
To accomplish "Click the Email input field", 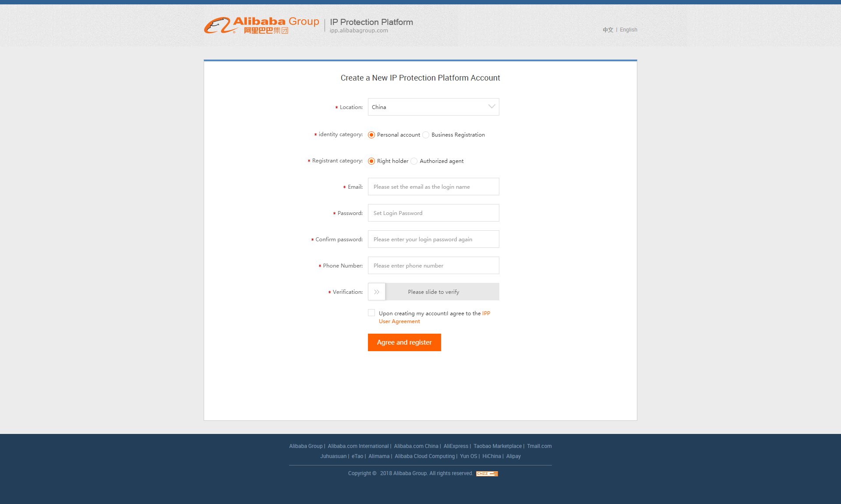I will pyautogui.click(x=433, y=187).
